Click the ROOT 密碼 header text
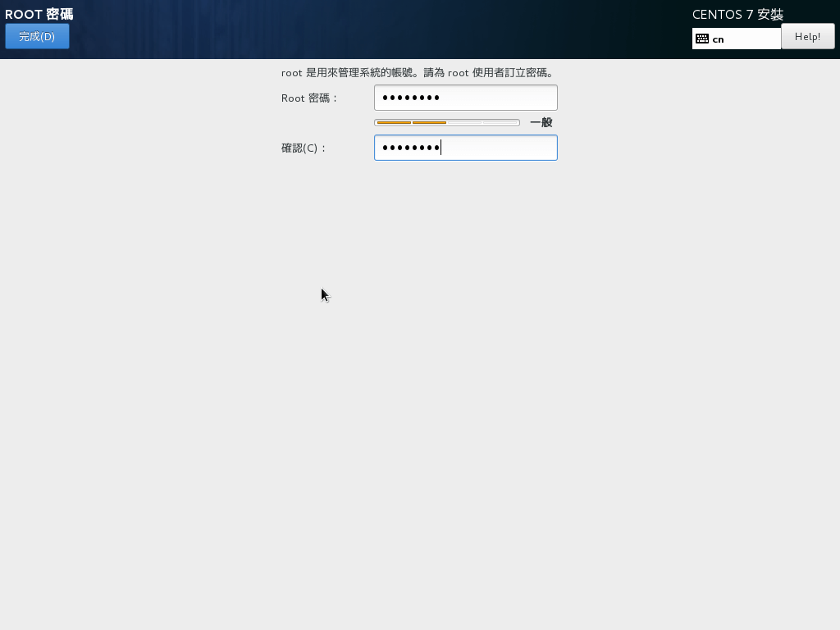The width and height of the screenshot is (840, 630). [x=39, y=14]
